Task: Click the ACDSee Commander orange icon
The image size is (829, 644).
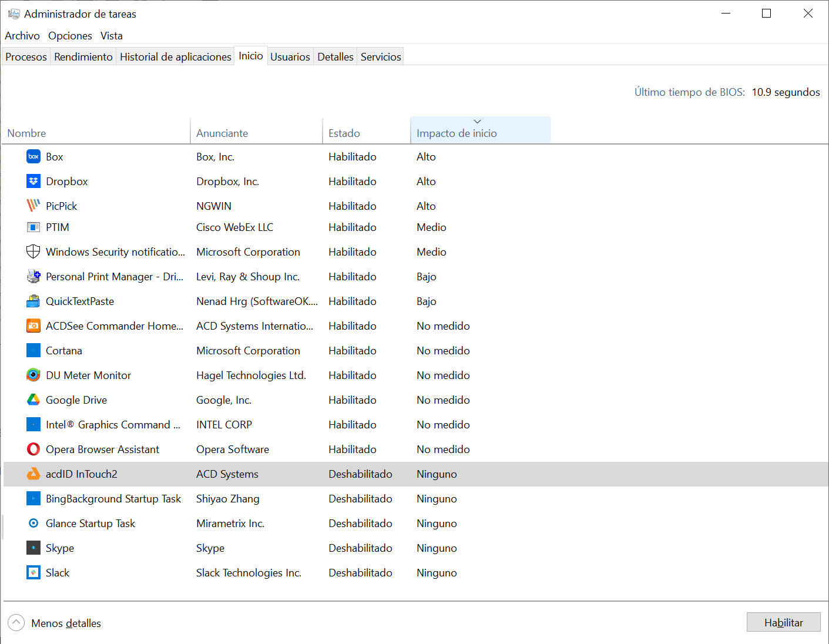Action: [33, 326]
